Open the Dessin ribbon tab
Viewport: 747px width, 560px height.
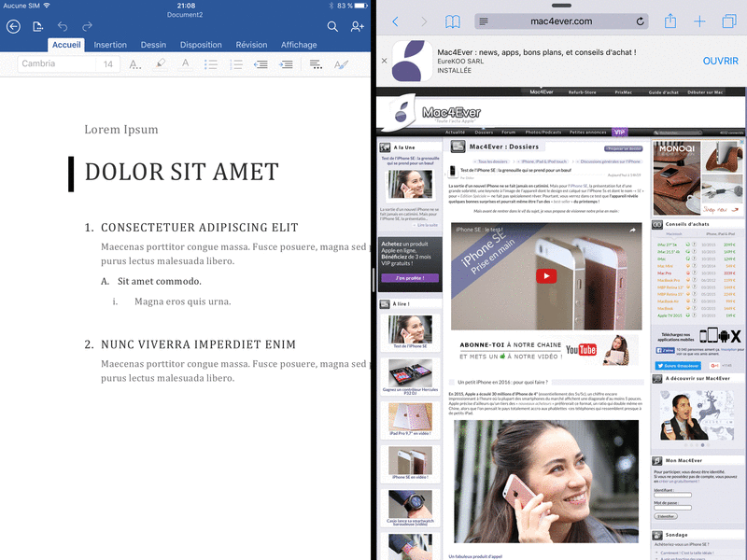[x=153, y=45]
